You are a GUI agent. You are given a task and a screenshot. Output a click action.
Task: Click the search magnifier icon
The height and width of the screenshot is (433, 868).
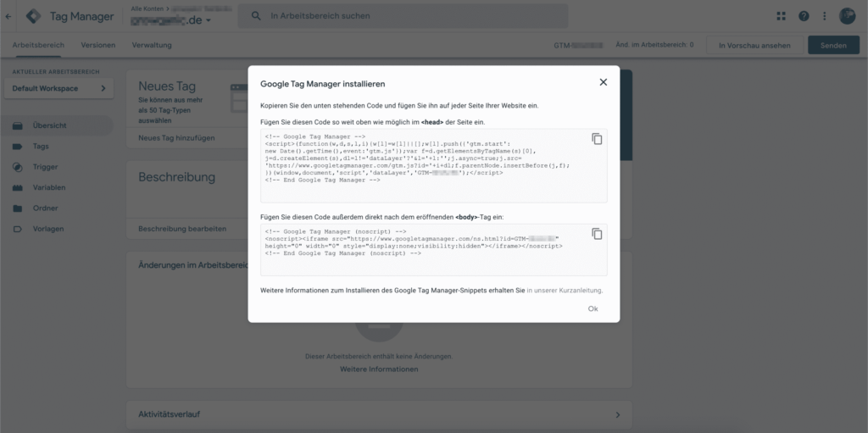pos(256,16)
